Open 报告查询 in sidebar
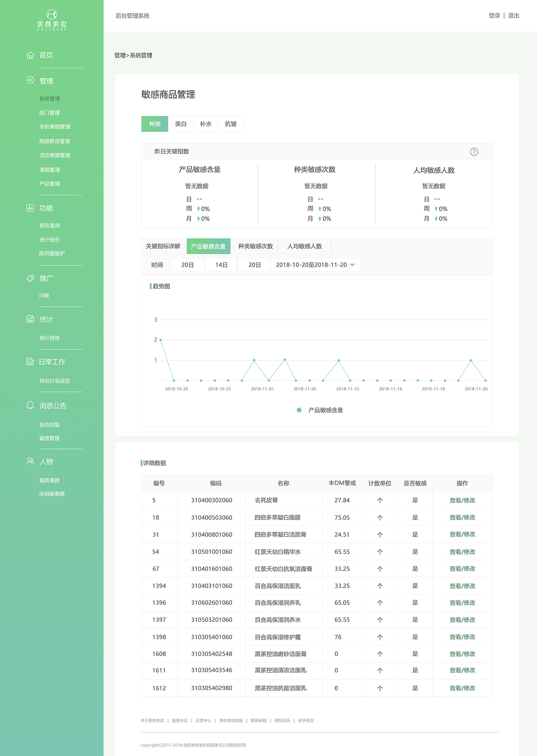The width and height of the screenshot is (537, 756). (50, 225)
